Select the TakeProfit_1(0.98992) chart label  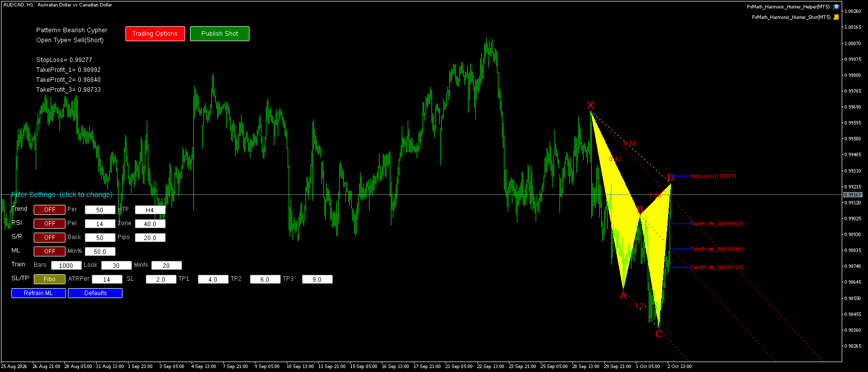(717, 224)
